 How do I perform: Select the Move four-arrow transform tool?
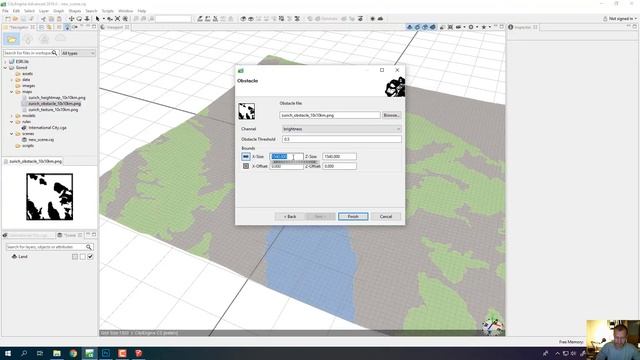(x=71, y=19)
